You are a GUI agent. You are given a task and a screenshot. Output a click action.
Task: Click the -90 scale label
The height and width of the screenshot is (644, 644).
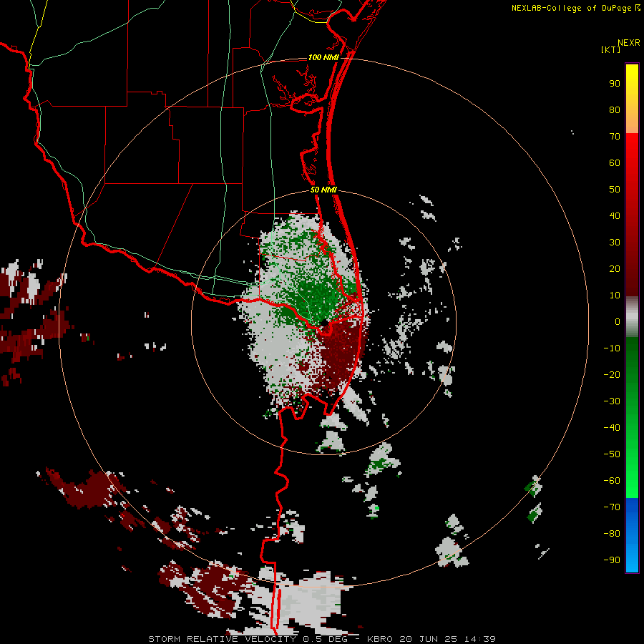(612, 560)
